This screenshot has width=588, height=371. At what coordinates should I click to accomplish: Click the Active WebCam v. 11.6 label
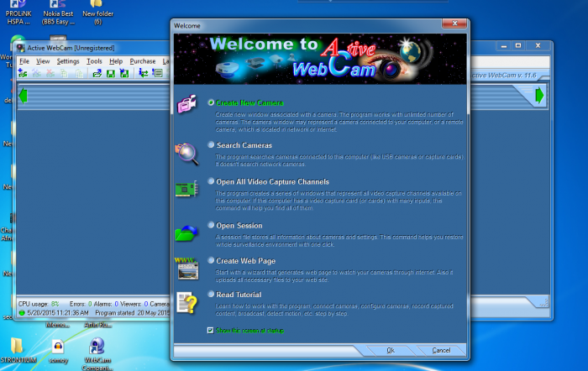504,76
